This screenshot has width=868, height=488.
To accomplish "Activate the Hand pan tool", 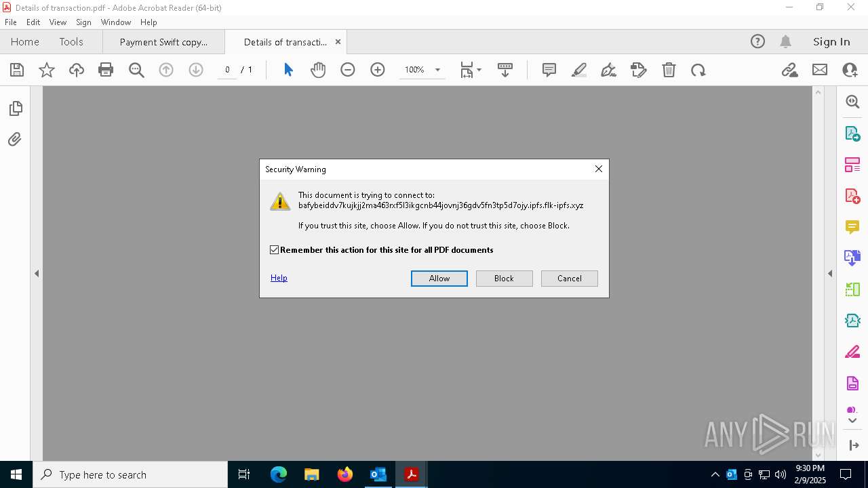I will click(318, 70).
